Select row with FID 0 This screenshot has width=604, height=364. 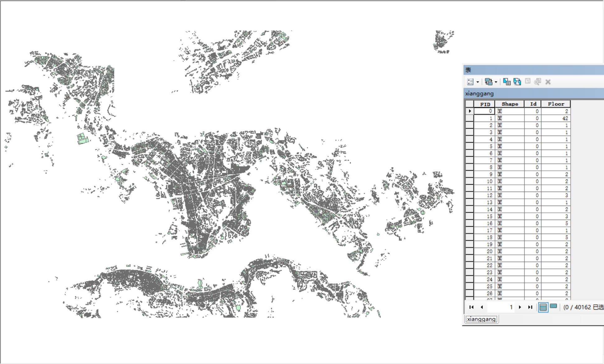point(470,111)
